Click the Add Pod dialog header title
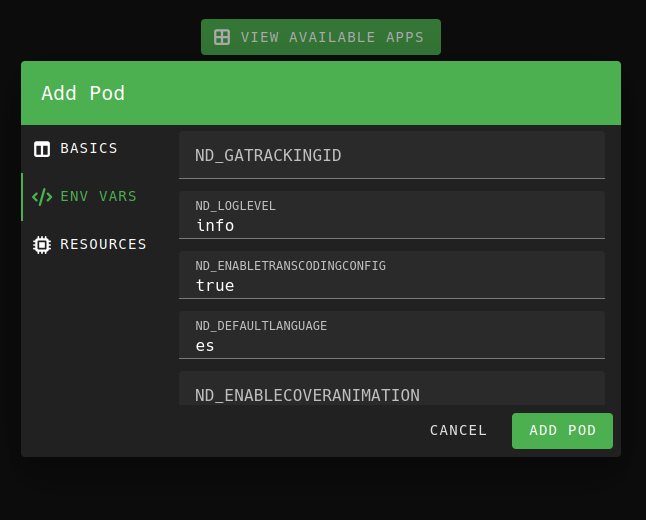Screen dimensions: 646x520 click(x=83, y=93)
